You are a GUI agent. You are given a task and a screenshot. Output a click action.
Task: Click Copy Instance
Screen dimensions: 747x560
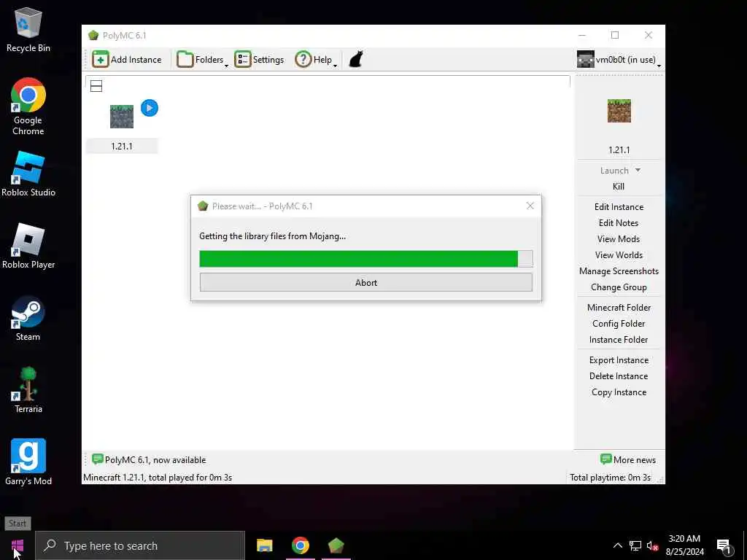pyautogui.click(x=619, y=392)
